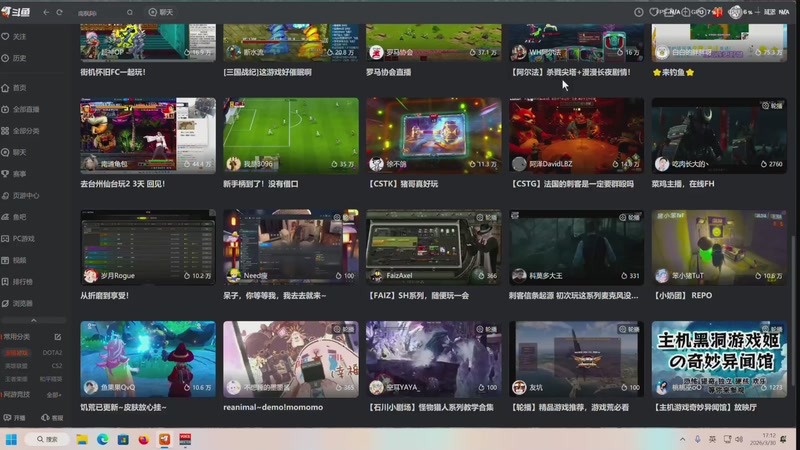
Task: Open 【石川小剧场】怪物猎人系列教学合集 thumbnail
Action: tap(434, 359)
